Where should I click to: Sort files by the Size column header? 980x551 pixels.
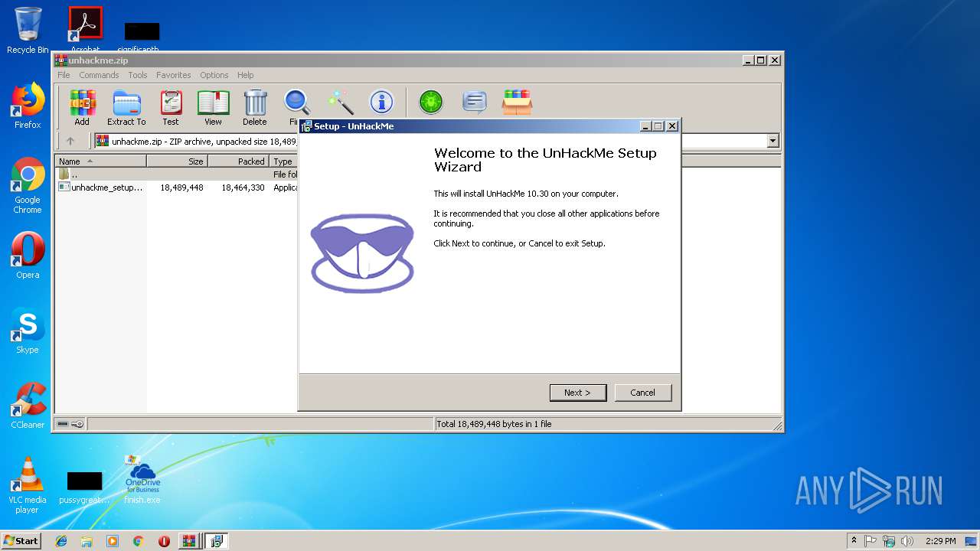(x=177, y=161)
